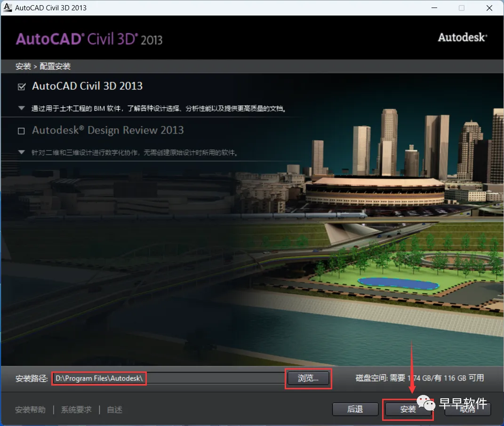This screenshot has height=426, width=504.
Task: Click the AutoCAD app icon in title bar
Action: click(7, 8)
